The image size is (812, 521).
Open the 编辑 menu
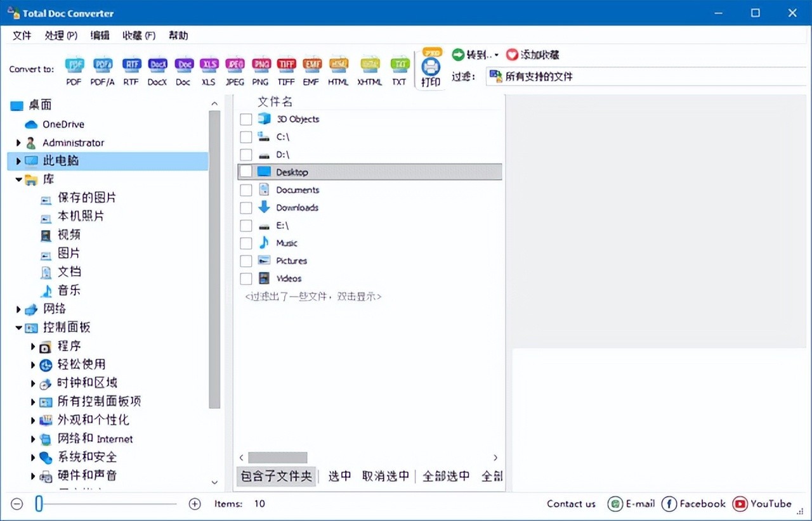point(100,35)
